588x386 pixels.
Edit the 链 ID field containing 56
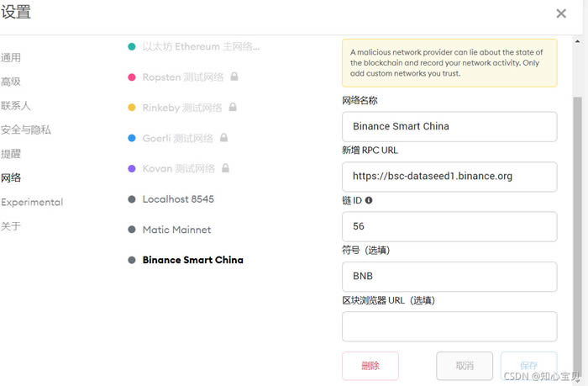click(449, 226)
